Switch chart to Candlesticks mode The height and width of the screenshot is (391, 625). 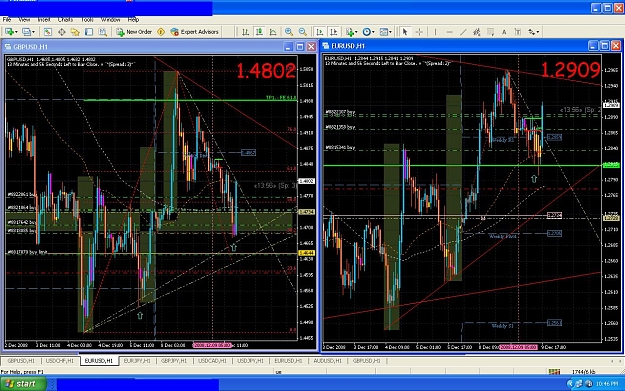coord(259,32)
